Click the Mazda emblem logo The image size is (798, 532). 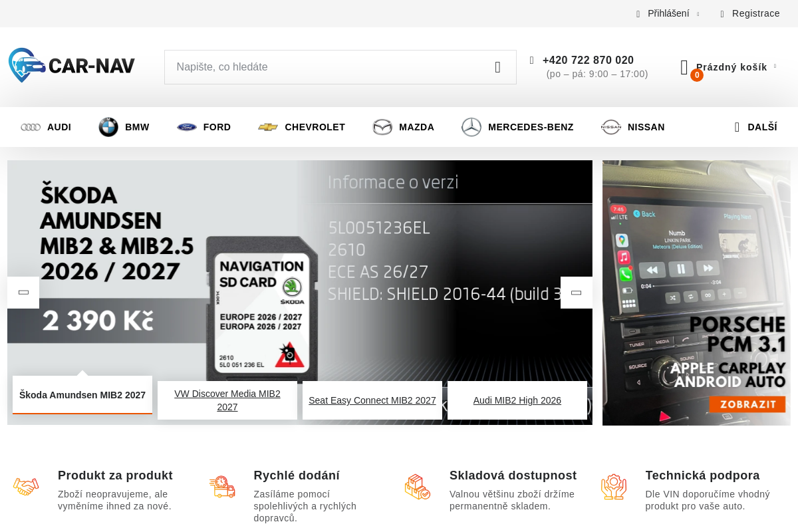[x=382, y=127]
